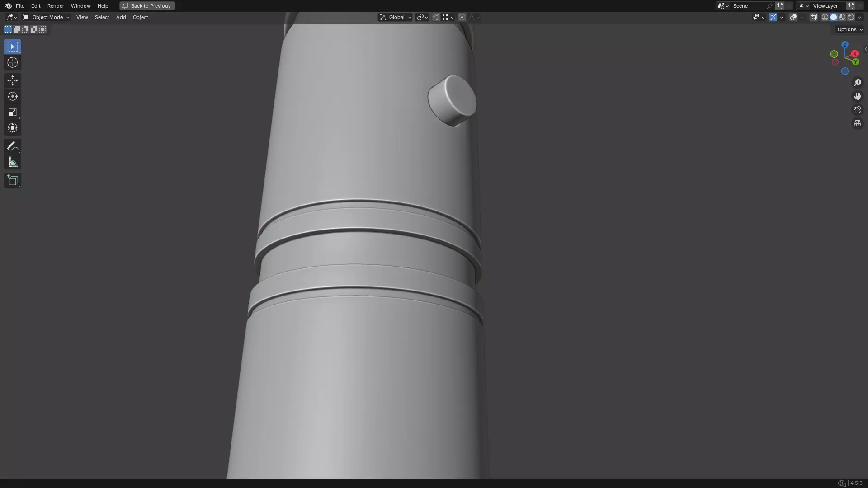The width and height of the screenshot is (868, 488).
Task: Select the Scale tool
Action: 13,112
